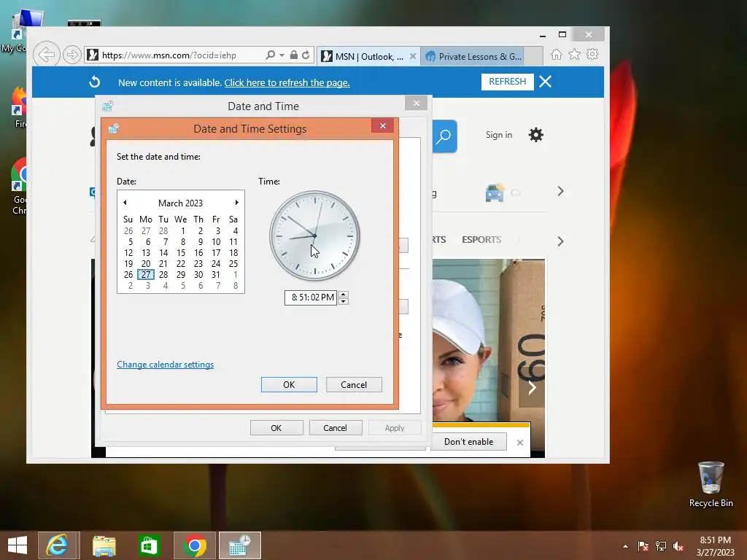Click the REFRESH button in the blue banner
The width and height of the screenshot is (747, 560).
tap(508, 82)
